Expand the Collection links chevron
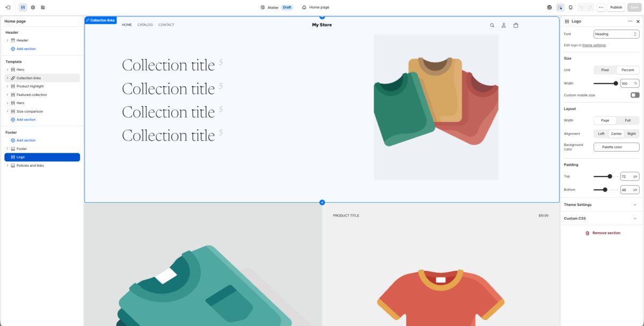Screen dimensions: 644x326 coord(8,78)
